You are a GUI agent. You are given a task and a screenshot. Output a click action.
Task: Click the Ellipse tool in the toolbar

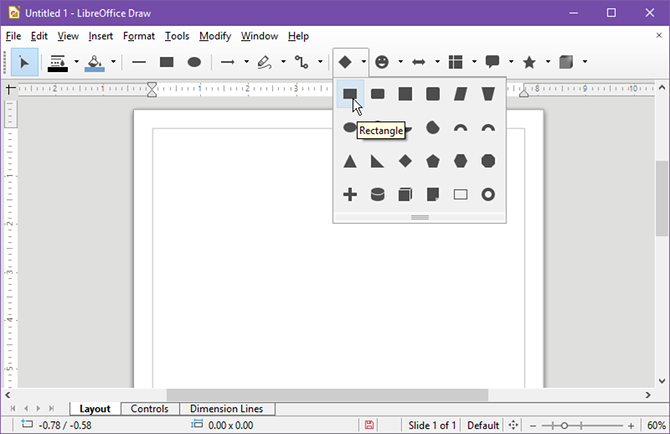pyautogui.click(x=194, y=62)
